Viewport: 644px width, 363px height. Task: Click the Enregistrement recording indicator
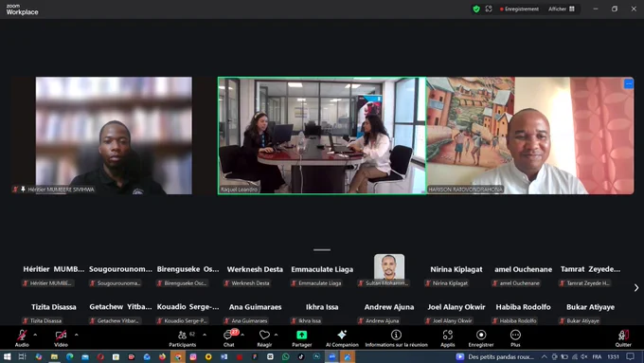[x=519, y=9]
